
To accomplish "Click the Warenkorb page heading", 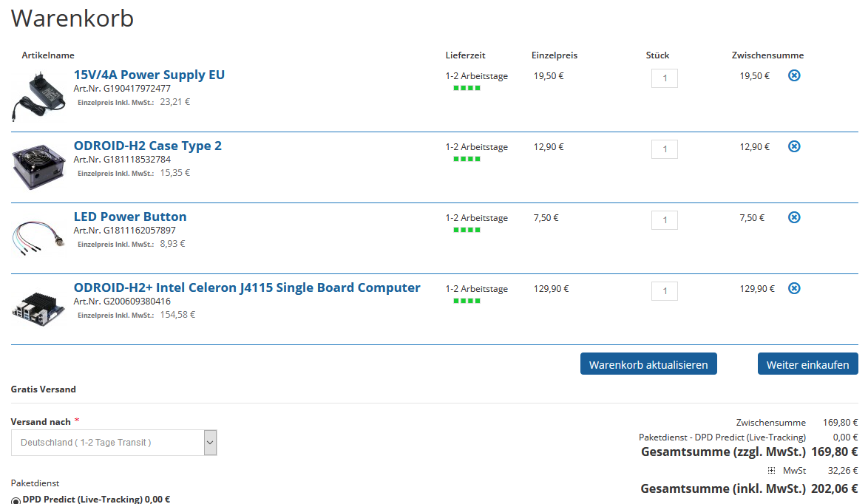I will pyautogui.click(x=72, y=18).
